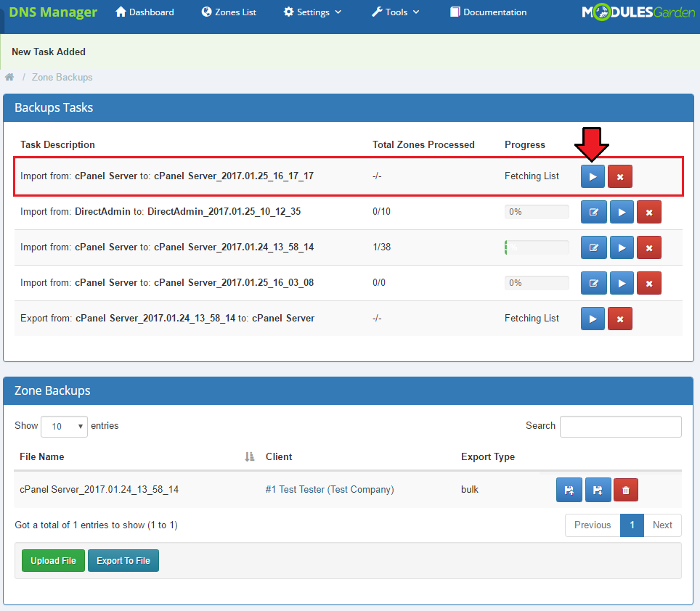Image resolution: width=700 pixels, height=611 pixels.
Task: Open the Zones List page
Action: coord(229,12)
